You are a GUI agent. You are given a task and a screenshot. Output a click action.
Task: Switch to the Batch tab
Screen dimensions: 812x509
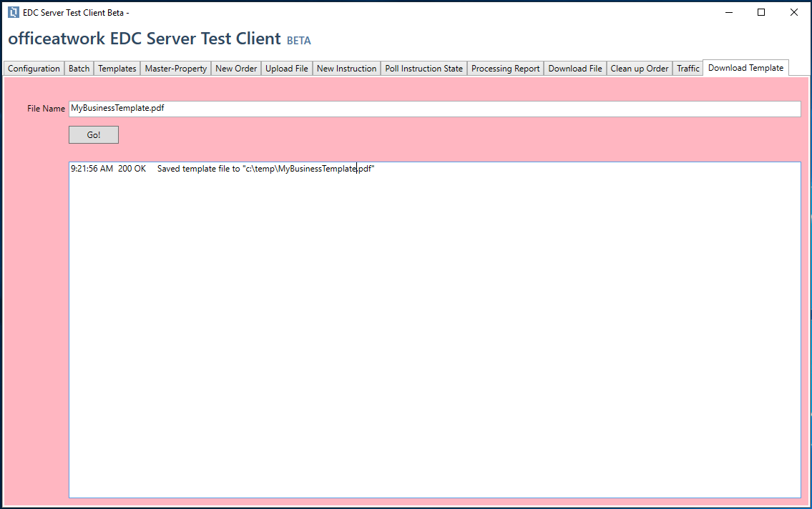point(79,69)
